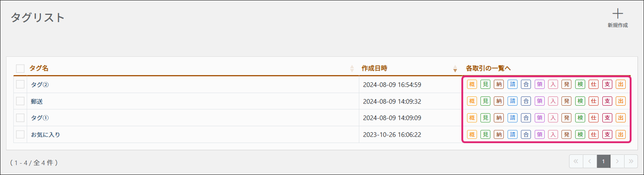The height and width of the screenshot is (175, 644).
Task: Open 支 icon in タグ② row
Action: tap(607, 85)
